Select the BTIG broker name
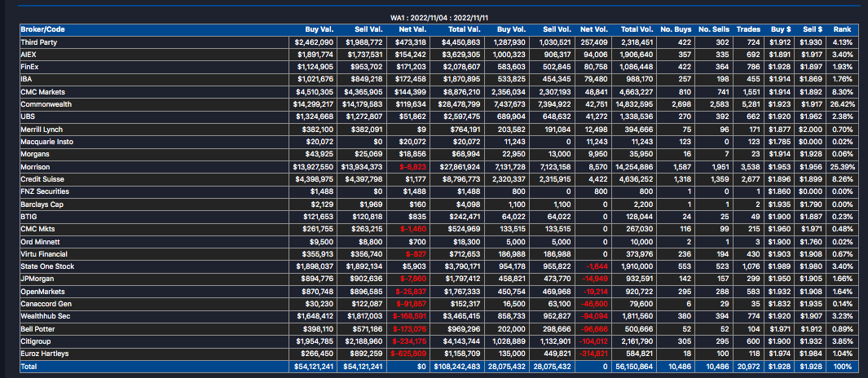The width and height of the screenshot is (868, 378). click(29, 217)
